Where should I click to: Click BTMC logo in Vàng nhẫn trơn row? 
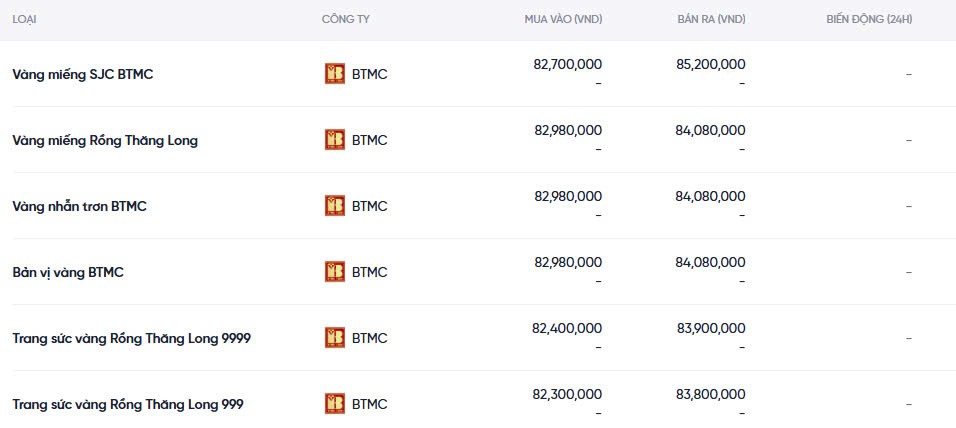335,206
